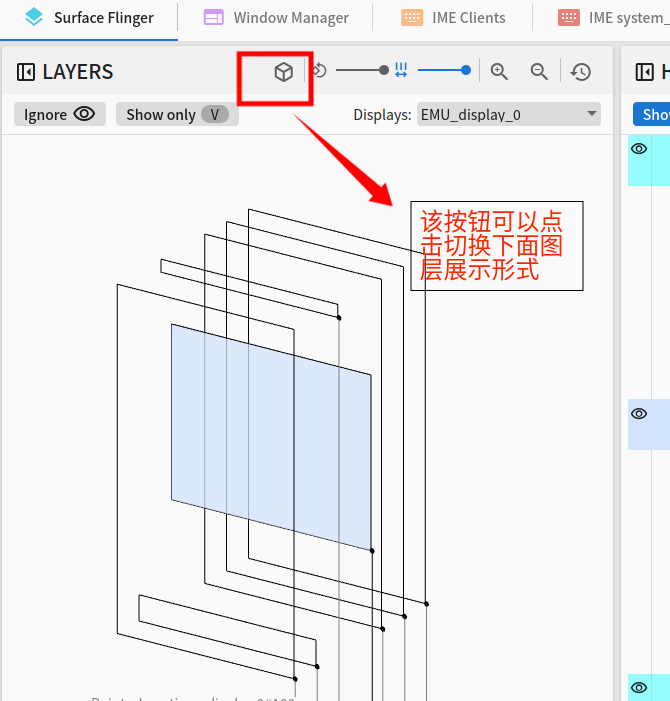
Task: Switch to the Window Manager tab
Action: coord(275,18)
